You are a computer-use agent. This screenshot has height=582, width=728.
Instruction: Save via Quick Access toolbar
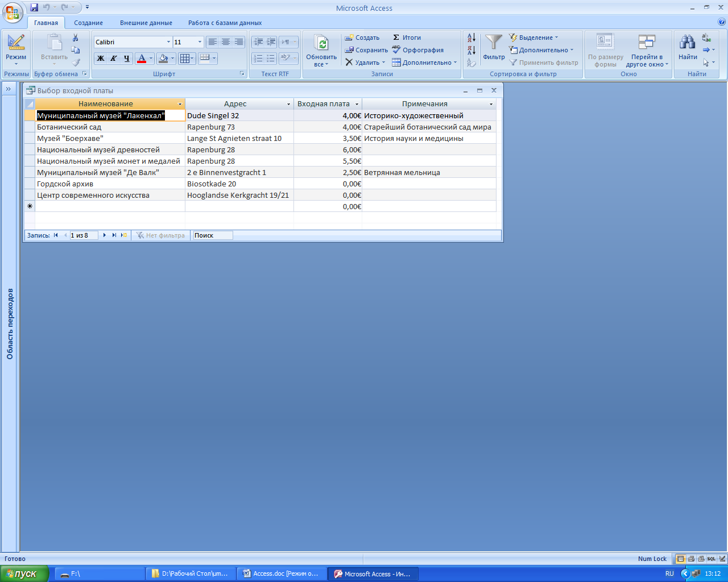(34, 7)
